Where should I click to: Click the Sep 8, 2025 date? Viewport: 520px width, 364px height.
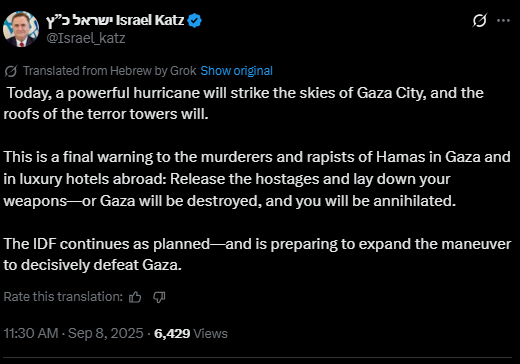tap(106, 333)
